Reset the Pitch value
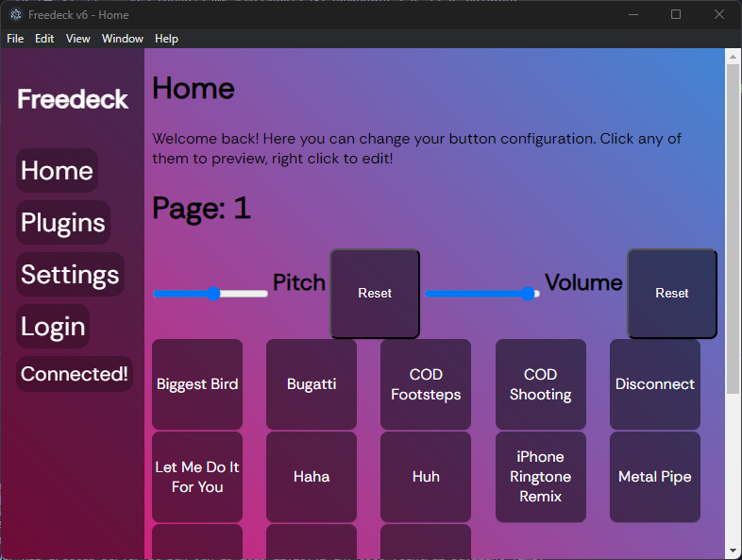The height and width of the screenshot is (560, 742). pos(375,294)
